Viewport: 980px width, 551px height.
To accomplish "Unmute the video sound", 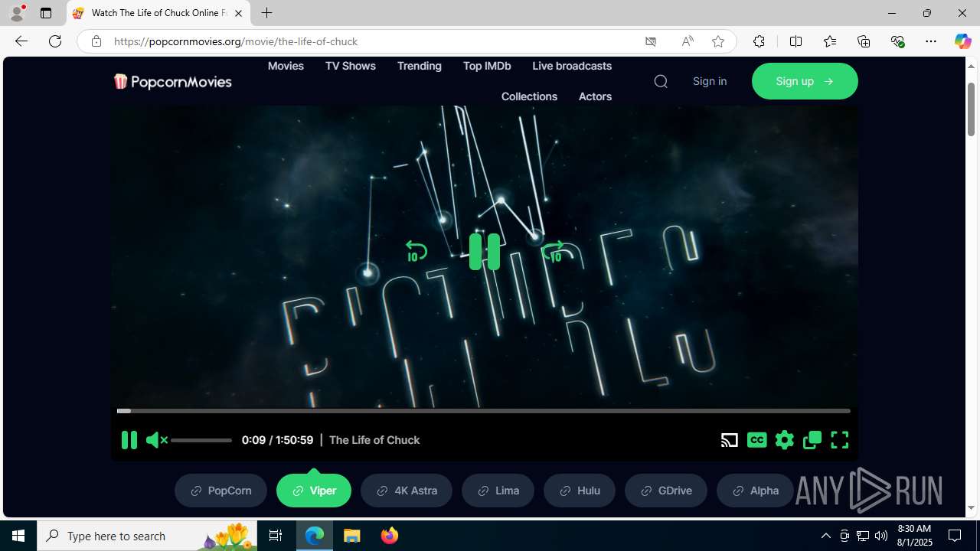I will tap(156, 440).
